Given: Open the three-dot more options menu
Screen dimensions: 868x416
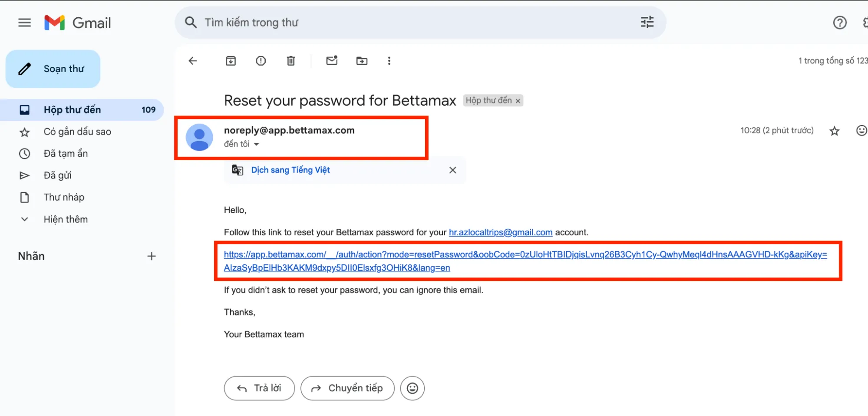Looking at the screenshot, I should tap(389, 61).
